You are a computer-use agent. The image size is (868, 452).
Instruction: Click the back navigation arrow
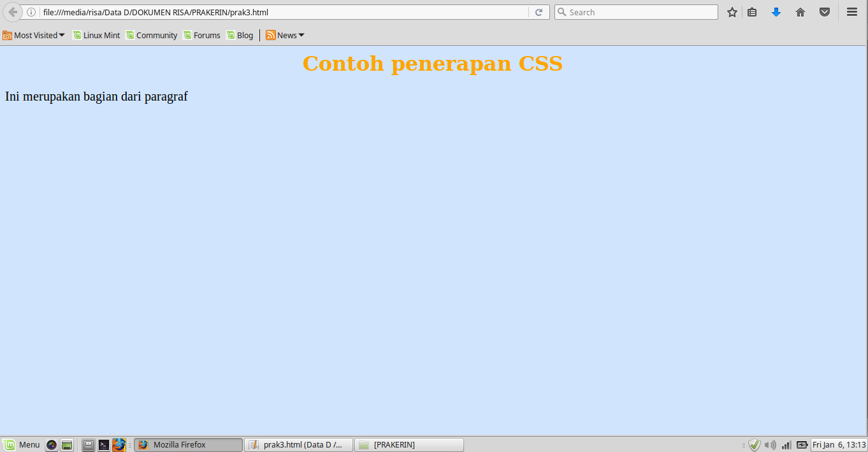[11, 11]
